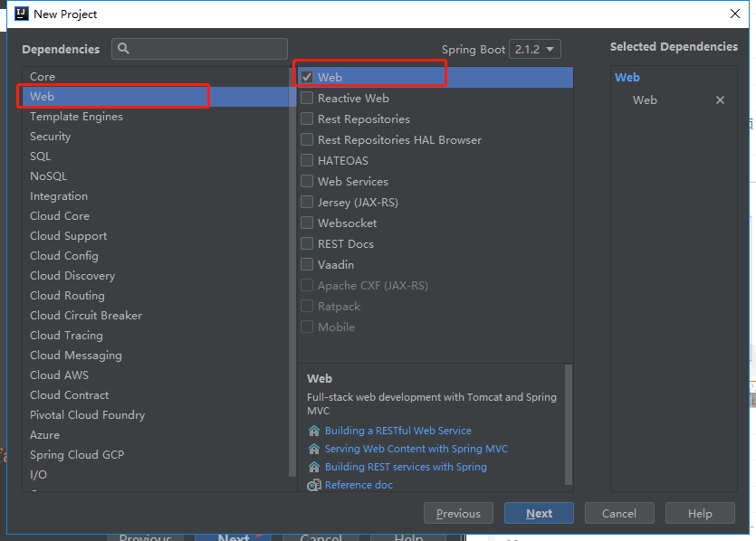
Task: Click the IntelliJ IDEA logo icon in title bar
Action: 21,14
